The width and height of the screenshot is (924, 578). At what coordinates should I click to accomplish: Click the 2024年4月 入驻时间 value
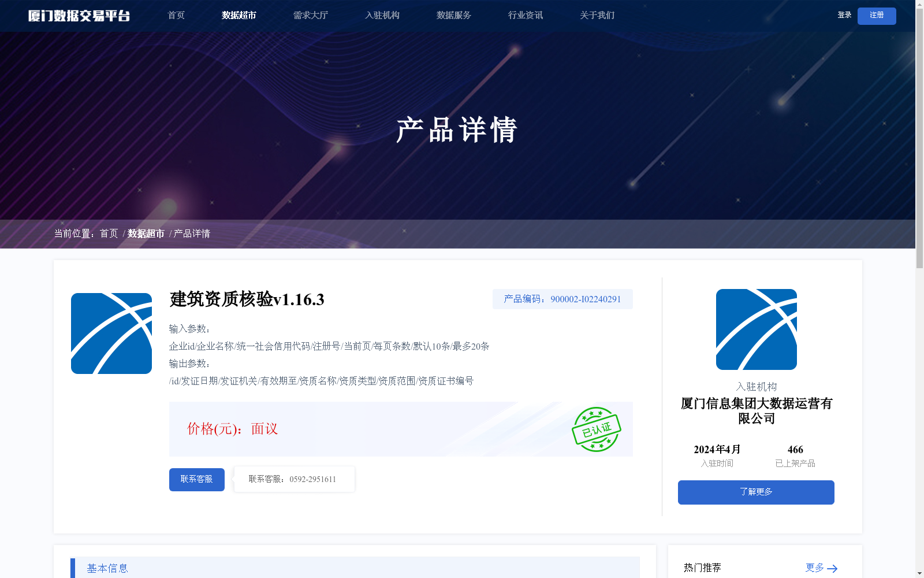click(x=717, y=450)
